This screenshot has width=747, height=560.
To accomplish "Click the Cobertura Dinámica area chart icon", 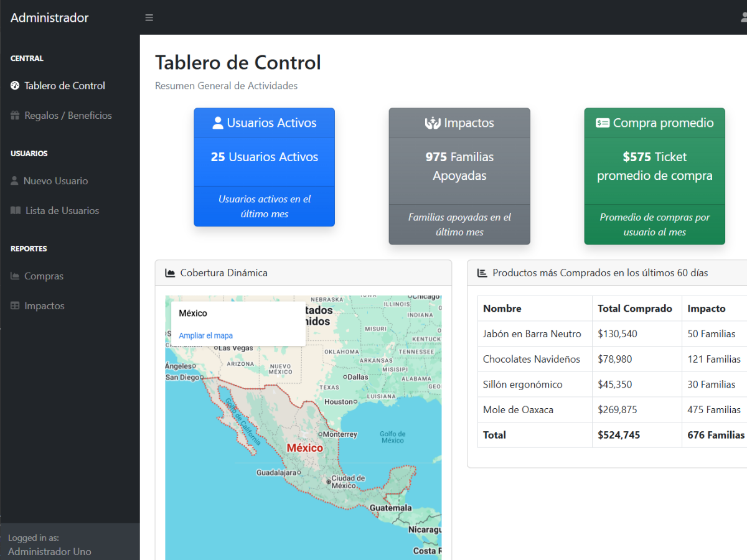I will (170, 273).
